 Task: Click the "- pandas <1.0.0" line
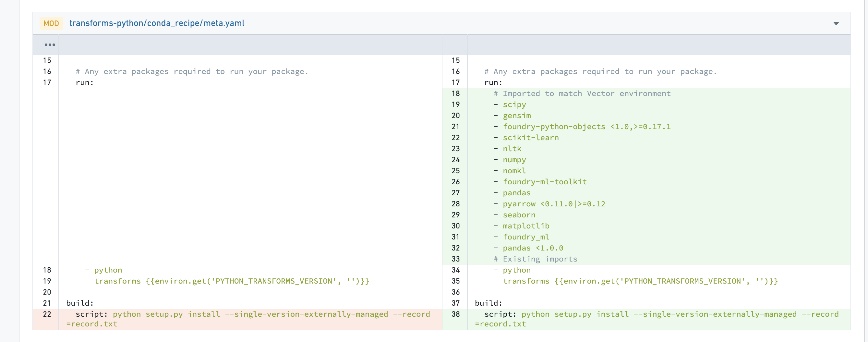pyautogui.click(x=528, y=248)
